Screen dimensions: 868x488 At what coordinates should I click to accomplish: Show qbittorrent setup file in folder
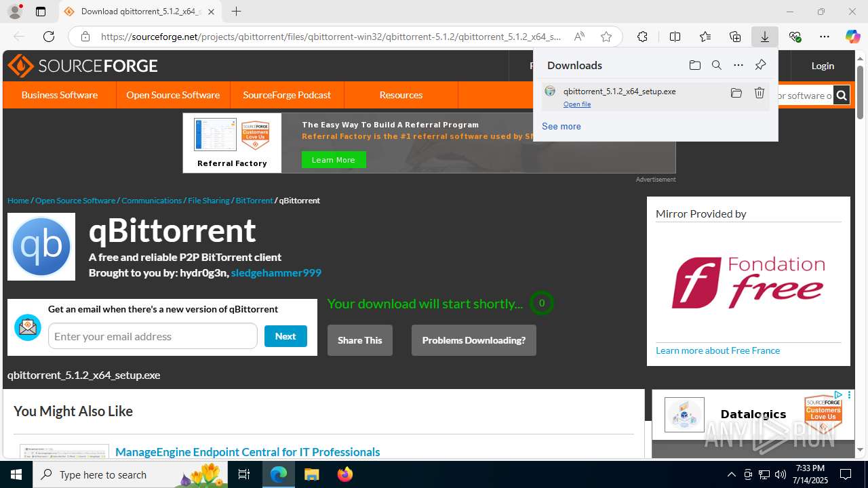[x=736, y=93]
